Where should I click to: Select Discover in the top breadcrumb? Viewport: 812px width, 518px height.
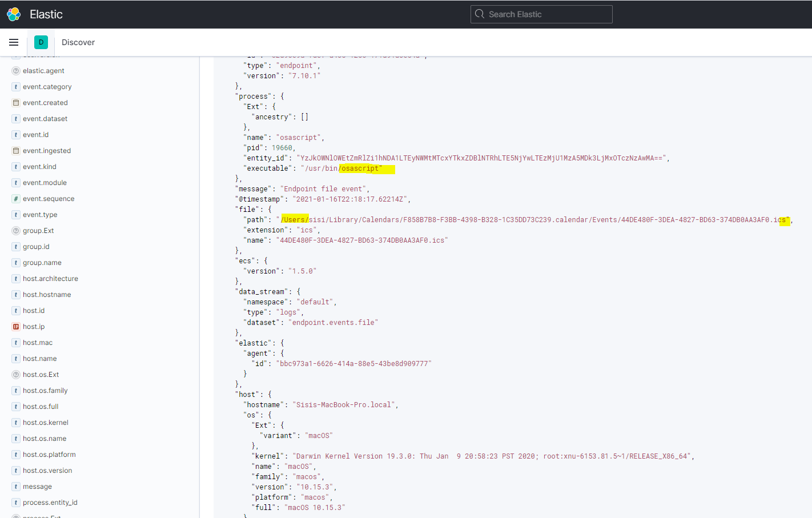tap(78, 42)
